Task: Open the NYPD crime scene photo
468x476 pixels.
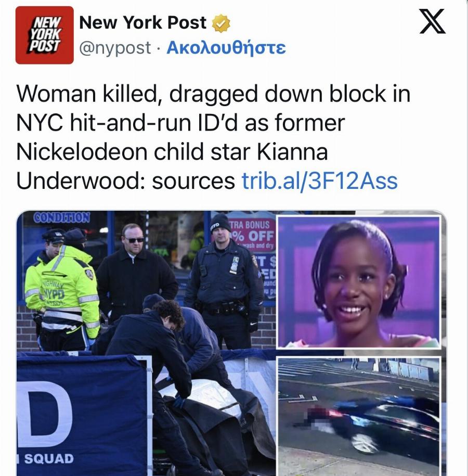Action: [146, 343]
